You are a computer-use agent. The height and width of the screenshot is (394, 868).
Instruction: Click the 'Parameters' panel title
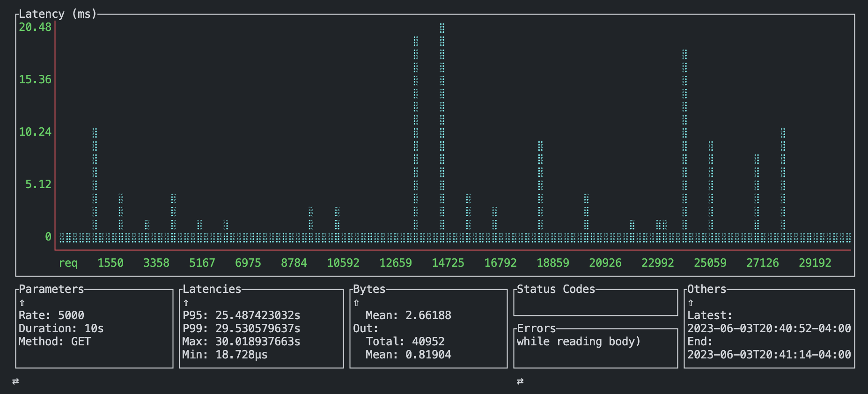coord(51,289)
